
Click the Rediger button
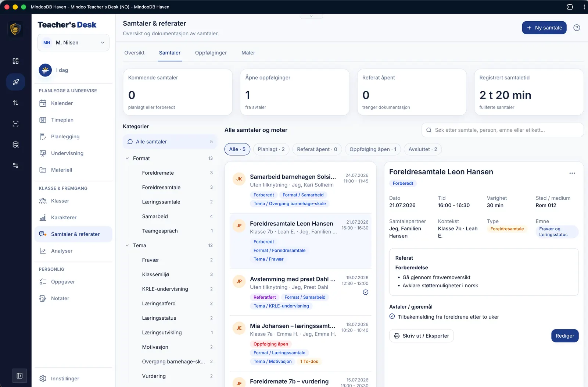pos(565,336)
